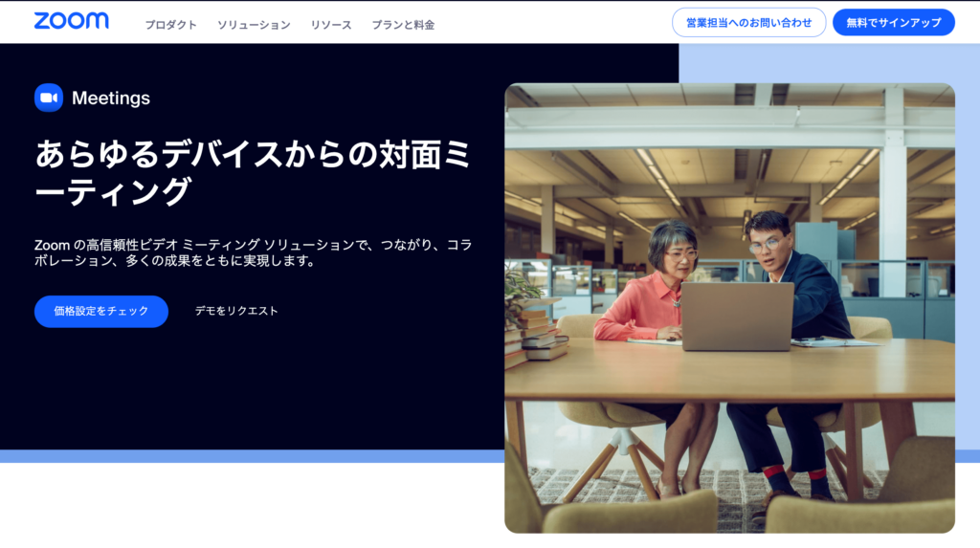Go to プランと料金 page
Screen dimensions: 980x548
click(x=403, y=25)
